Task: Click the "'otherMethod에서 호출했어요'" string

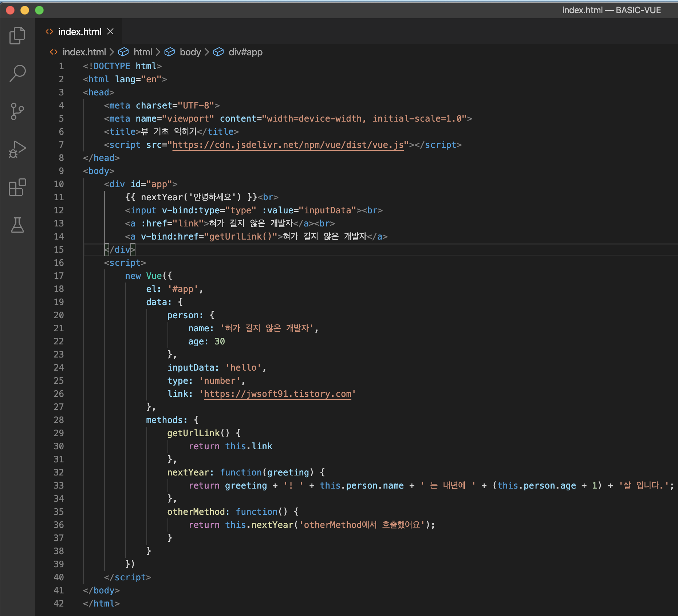Action: 362,525
